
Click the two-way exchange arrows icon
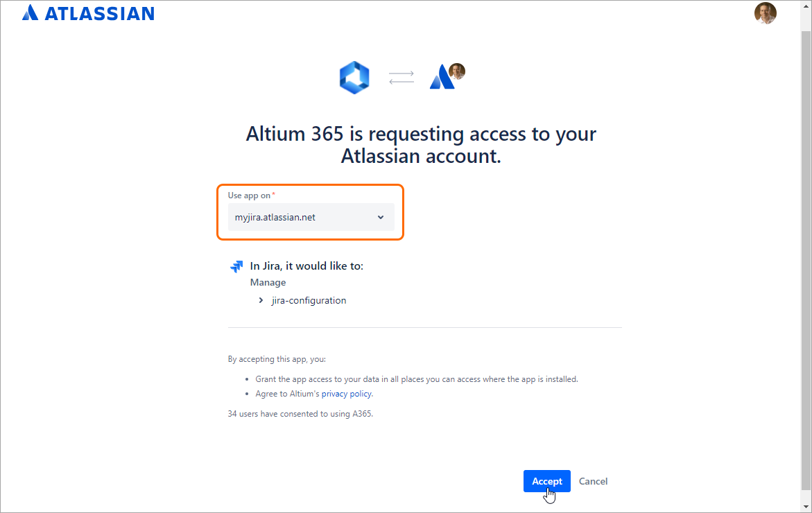(401, 78)
